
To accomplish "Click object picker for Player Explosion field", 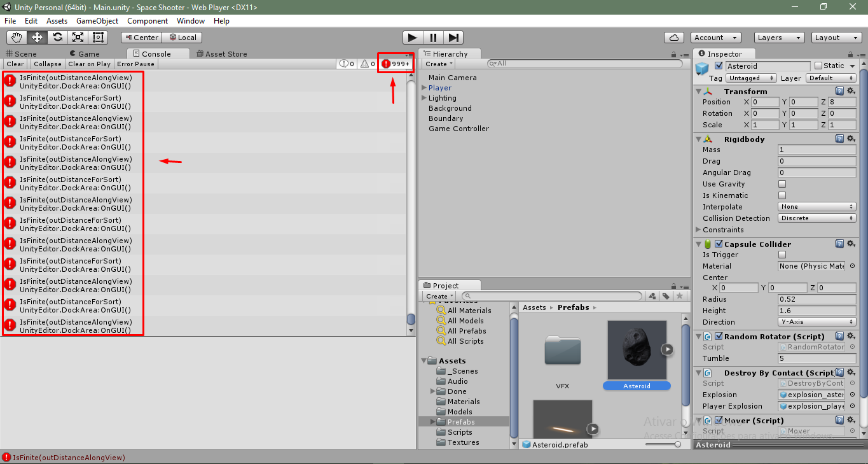I will click(x=851, y=406).
